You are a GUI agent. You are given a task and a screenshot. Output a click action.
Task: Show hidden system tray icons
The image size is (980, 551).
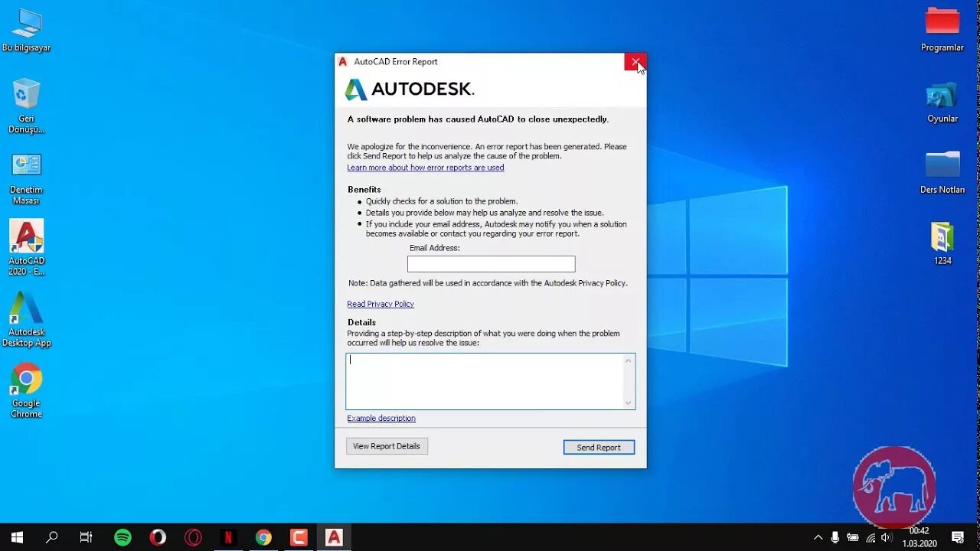click(818, 537)
